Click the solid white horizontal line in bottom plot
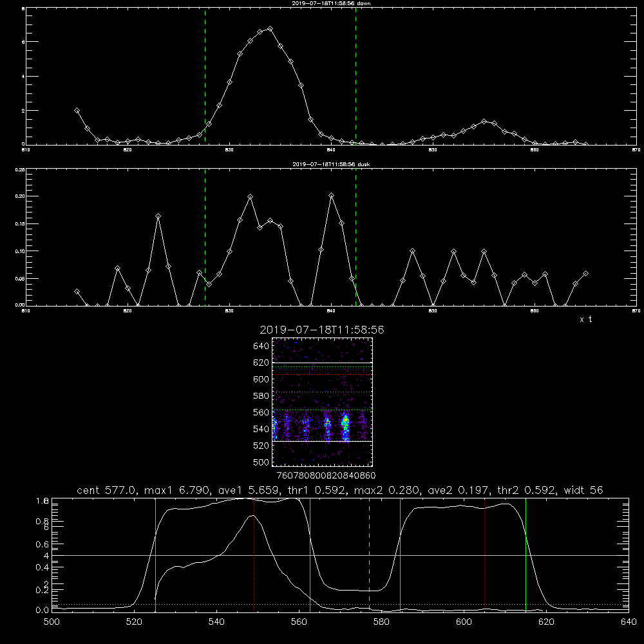This screenshot has height=644, width=644. 340,555
